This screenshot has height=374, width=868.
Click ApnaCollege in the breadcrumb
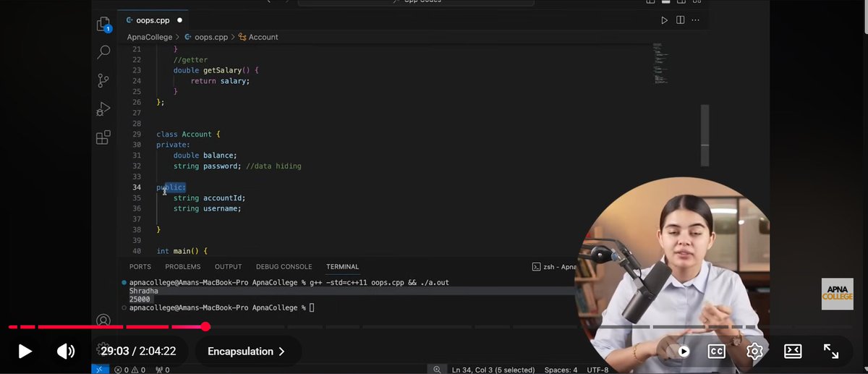tap(148, 37)
